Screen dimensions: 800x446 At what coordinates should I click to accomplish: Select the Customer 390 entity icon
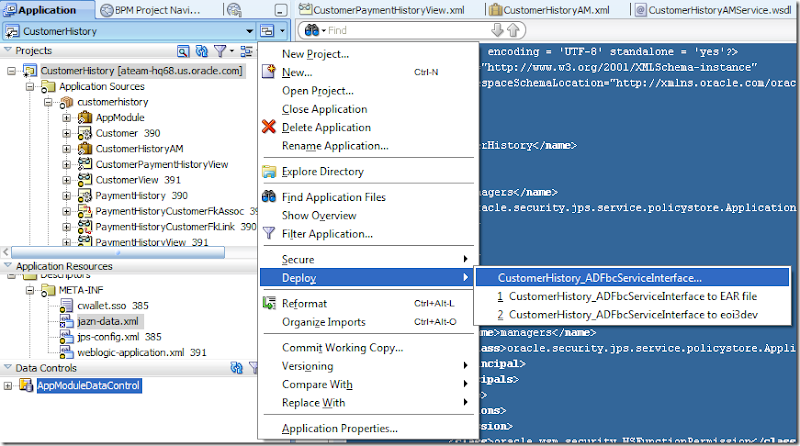click(x=85, y=134)
